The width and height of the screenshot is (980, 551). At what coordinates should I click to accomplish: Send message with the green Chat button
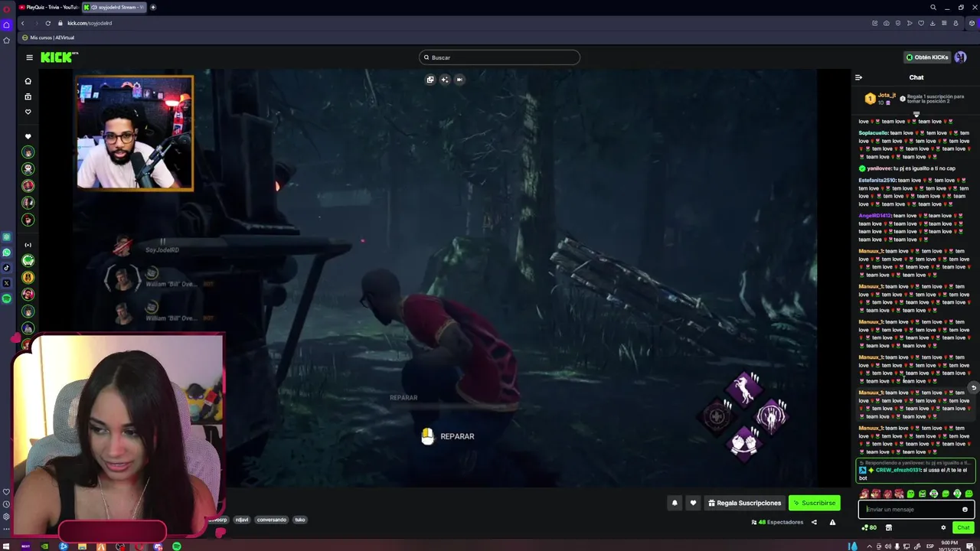click(963, 527)
